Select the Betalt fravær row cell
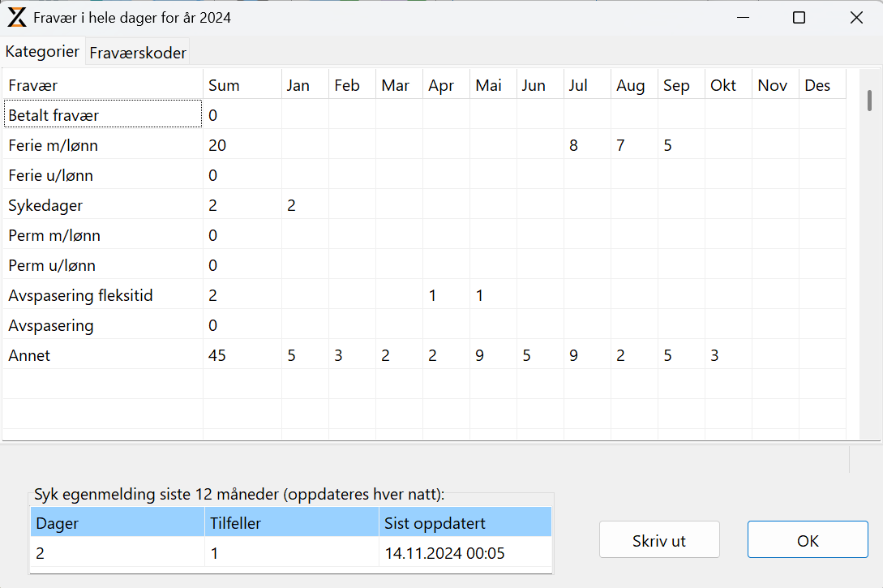883x588 pixels. (103, 114)
